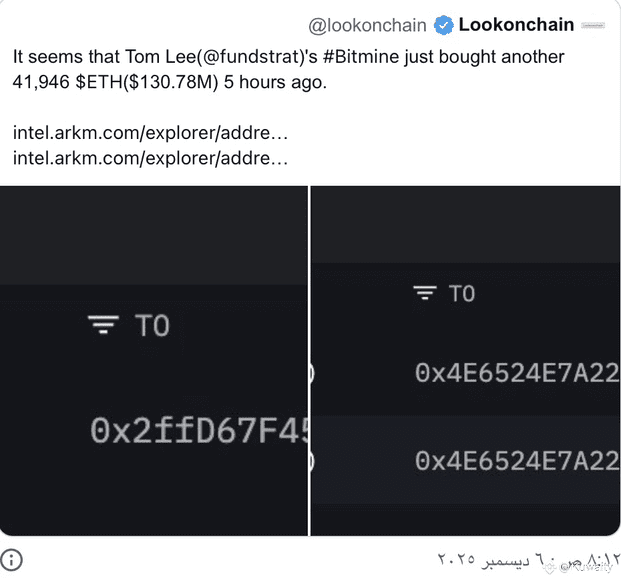Screen dimensions: 621x584
Task: Click the blue verified badge
Action: 443,25
